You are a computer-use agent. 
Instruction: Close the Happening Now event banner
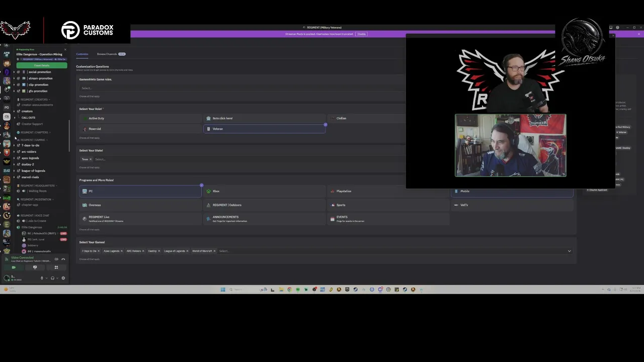65,49
